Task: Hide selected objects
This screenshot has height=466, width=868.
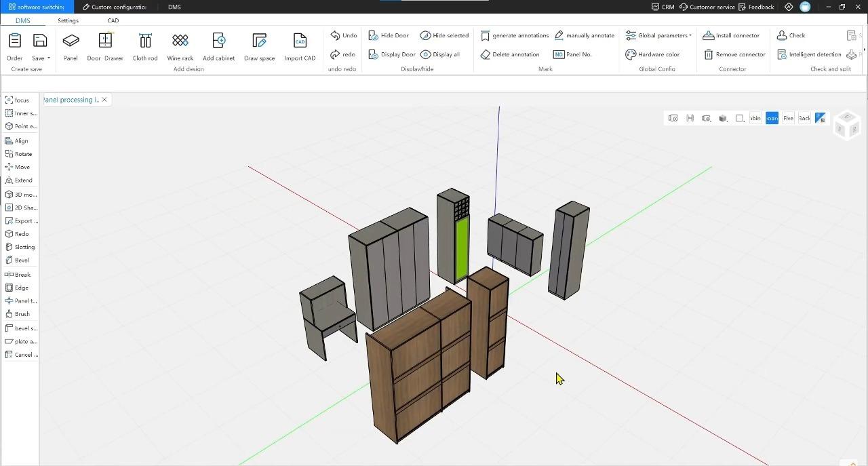Action: tap(444, 35)
